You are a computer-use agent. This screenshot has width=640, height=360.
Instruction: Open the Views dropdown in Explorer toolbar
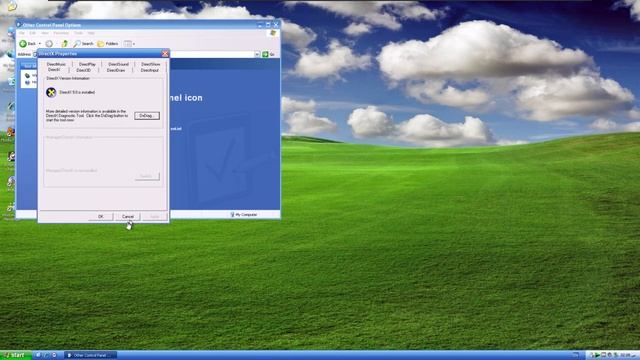point(129,43)
